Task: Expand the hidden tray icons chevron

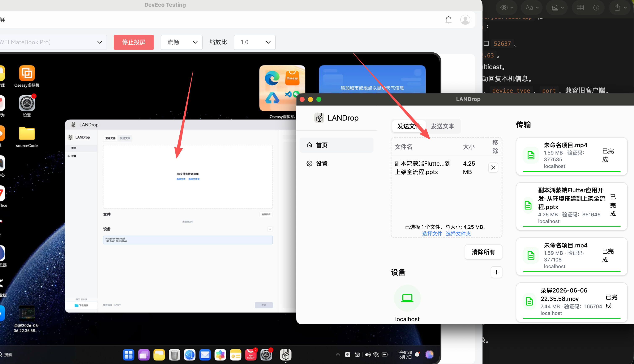Action: 338,355
